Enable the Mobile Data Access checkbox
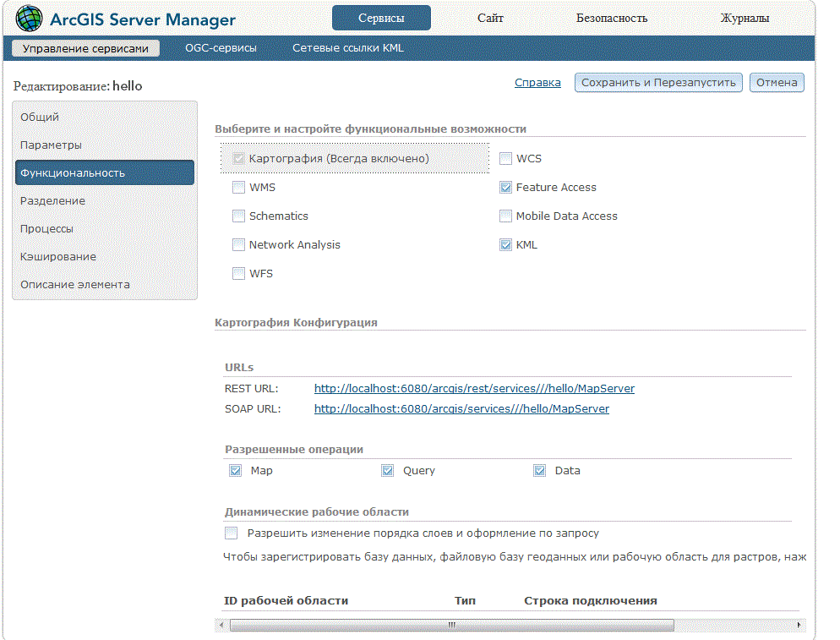Image resolution: width=840 pixels, height=640 pixels. coord(505,216)
